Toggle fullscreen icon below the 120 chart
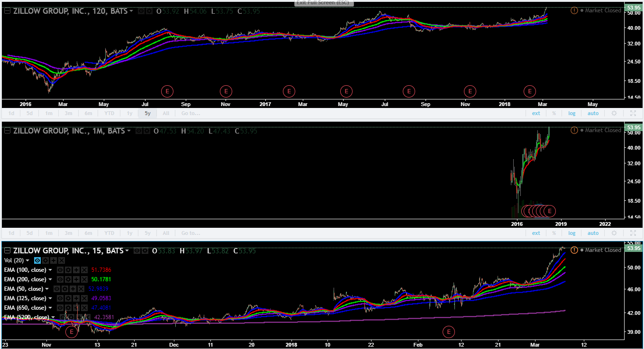The width and height of the screenshot is (644, 349). (633, 113)
